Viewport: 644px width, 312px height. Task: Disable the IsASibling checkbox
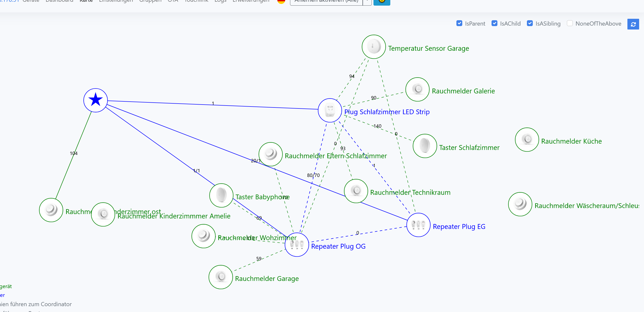[530, 23]
